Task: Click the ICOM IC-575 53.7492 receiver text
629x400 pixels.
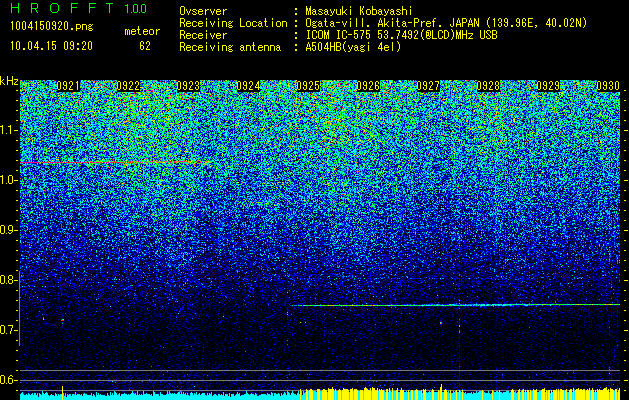Action: [401, 35]
